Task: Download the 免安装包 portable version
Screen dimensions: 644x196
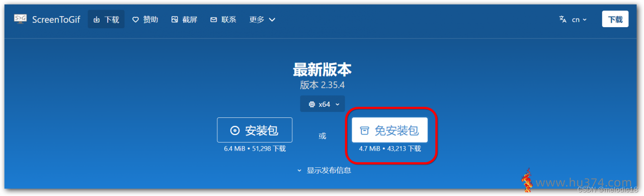Action: pyautogui.click(x=389, y=130)
